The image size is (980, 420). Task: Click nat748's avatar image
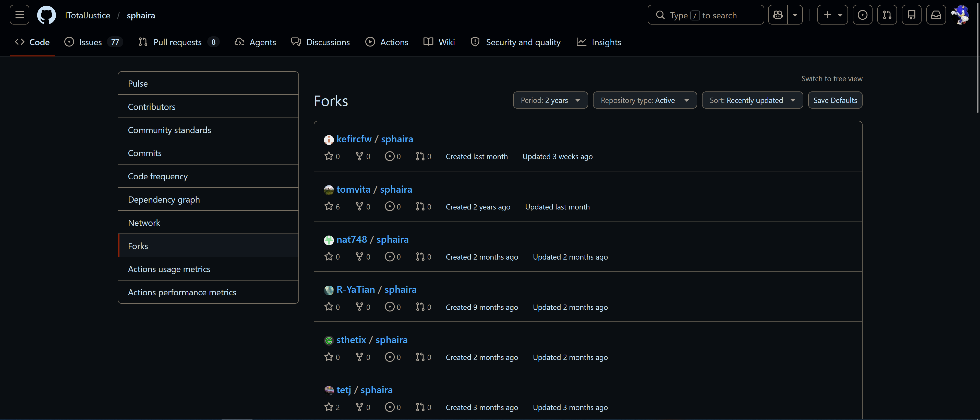(x=329, y=240)
